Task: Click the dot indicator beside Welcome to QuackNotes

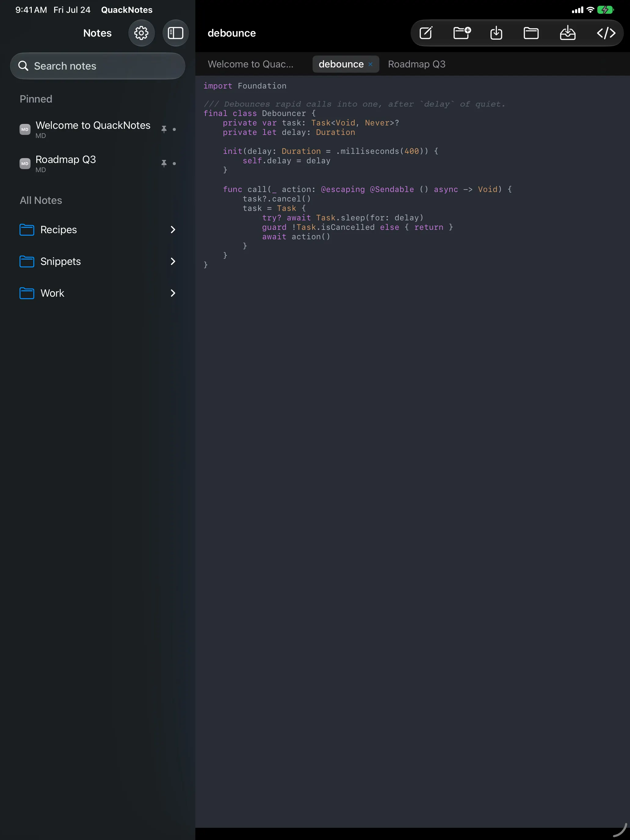Action: pyautogui.click(x=174, y=129)
